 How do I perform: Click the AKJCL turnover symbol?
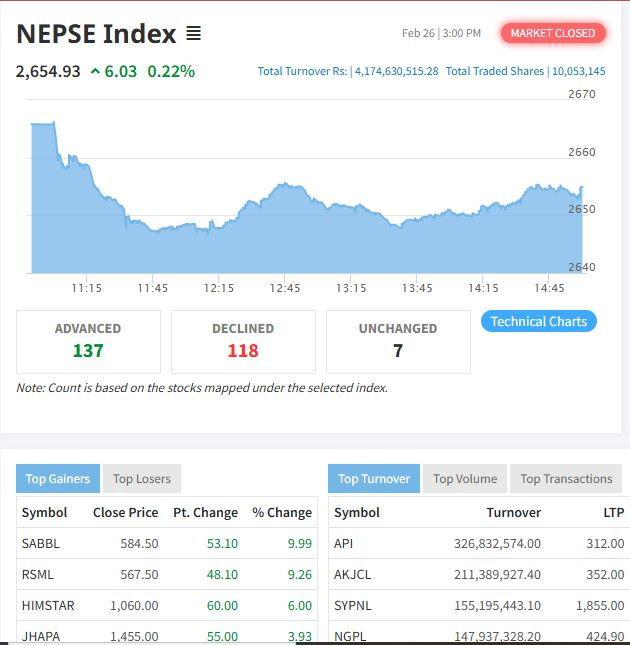[x=352, y=575]
